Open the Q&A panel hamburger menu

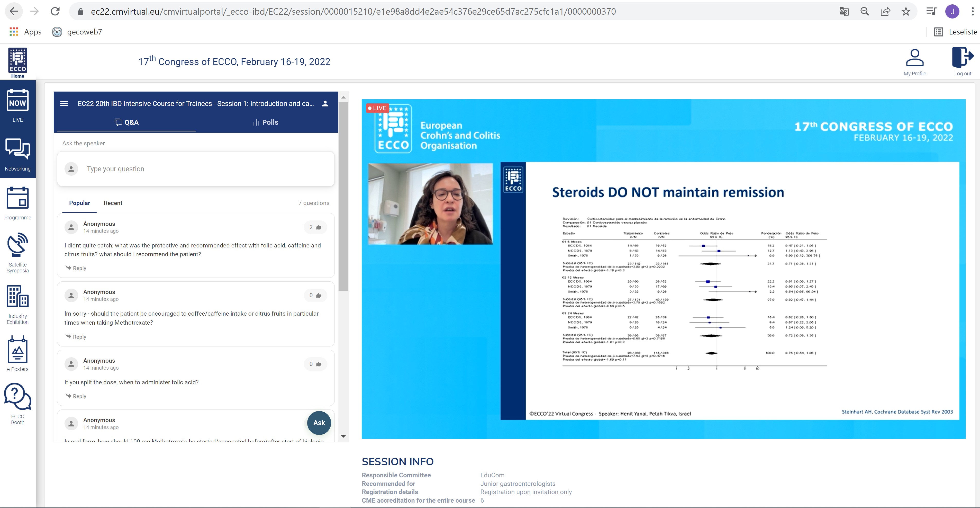tap(64, 103)
